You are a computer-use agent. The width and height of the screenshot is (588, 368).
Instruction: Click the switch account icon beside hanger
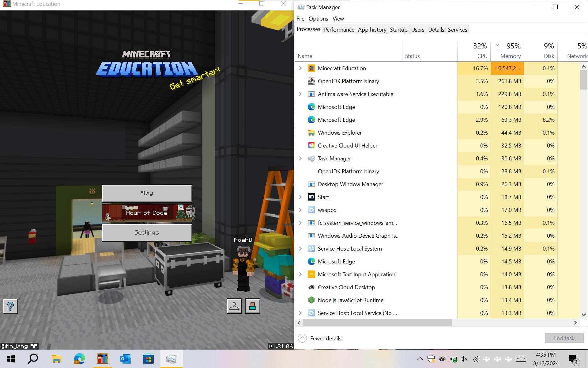click(253, 306)
